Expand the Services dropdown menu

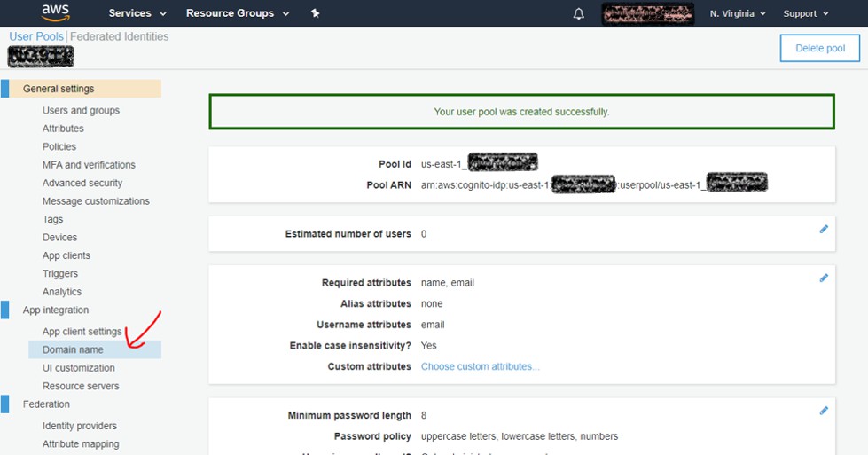click(137, 14)
